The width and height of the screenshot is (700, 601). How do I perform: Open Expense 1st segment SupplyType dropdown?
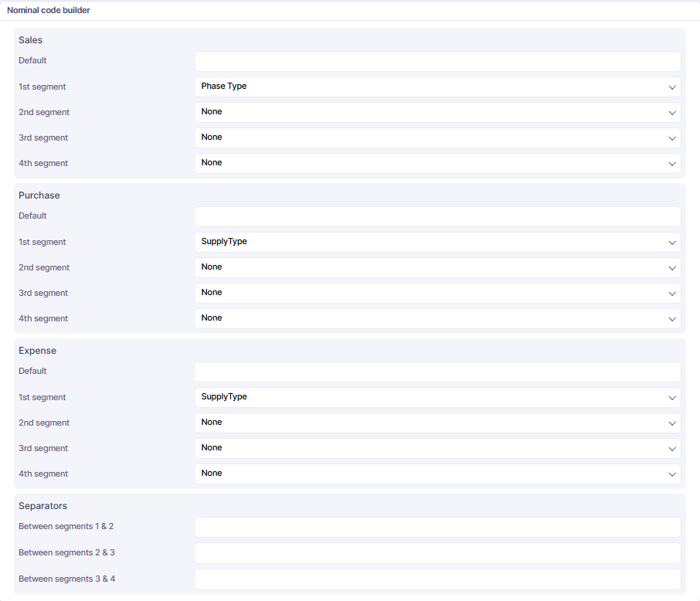[x=437, y=397]
